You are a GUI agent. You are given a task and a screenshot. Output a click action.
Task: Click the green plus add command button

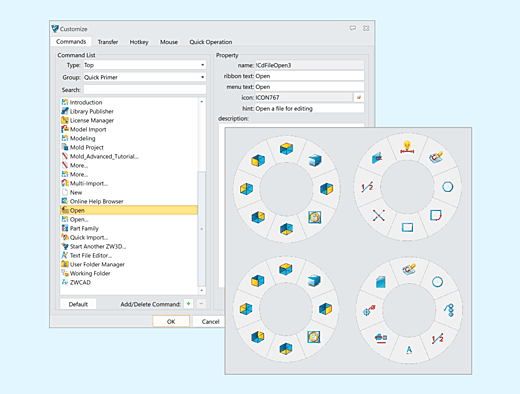[188, 304]
